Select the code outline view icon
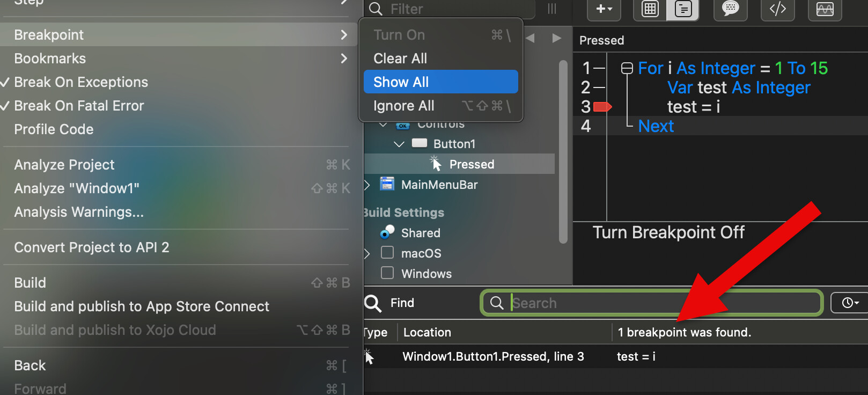 [683, 9]
